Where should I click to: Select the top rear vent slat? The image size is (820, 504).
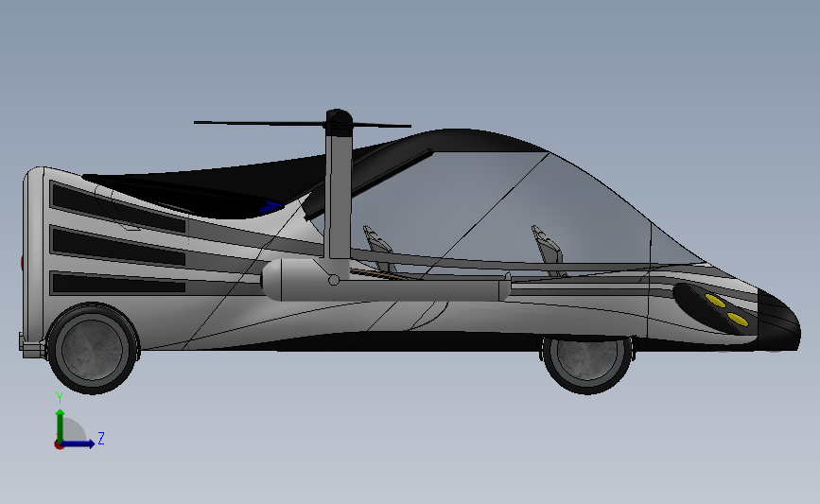(118, 208)
